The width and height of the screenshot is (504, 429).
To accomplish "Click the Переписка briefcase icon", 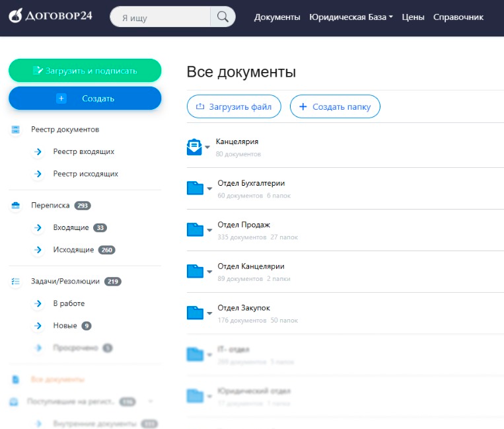I will click(16, 206).
